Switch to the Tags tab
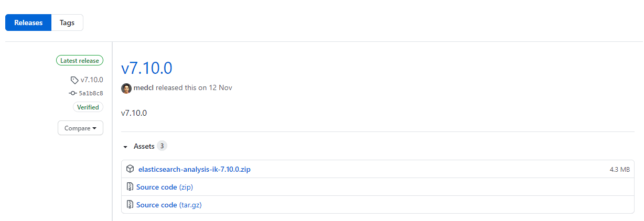This screenshot has height=221, width=644. point(67,23)
